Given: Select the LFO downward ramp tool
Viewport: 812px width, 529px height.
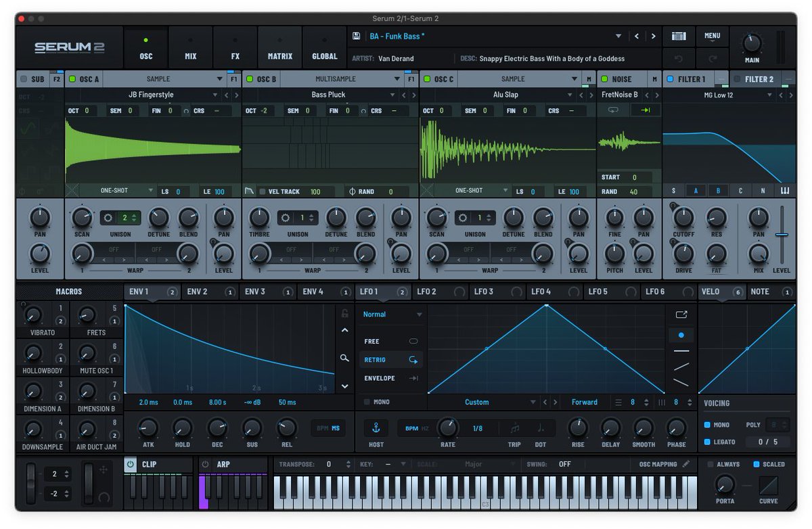Looking at the screenshot, I should 681,382.
